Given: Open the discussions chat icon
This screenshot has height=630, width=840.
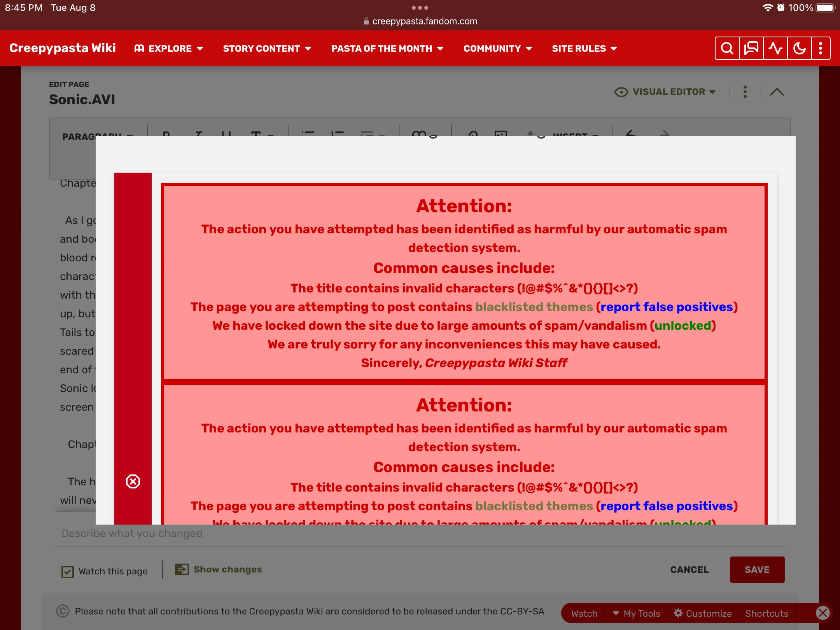Looking at the screenshot, I should tap(751, 49).
